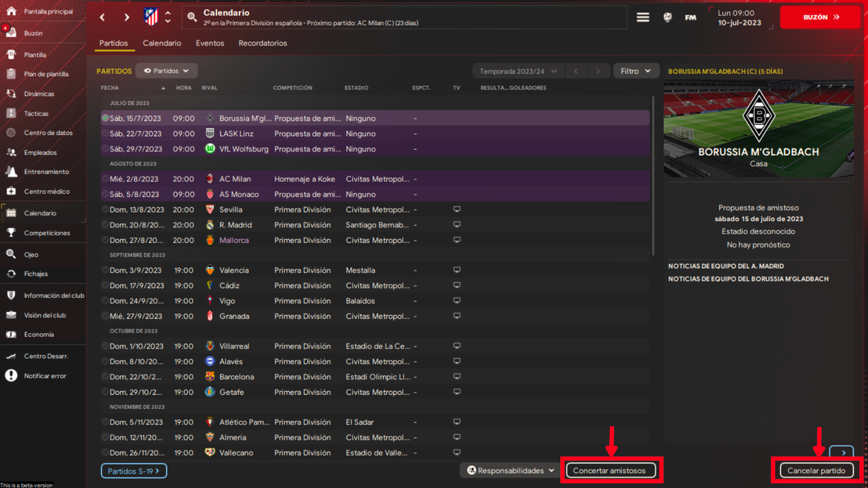Open the Partidos view dropdown
Screen dimensions: 868x488
coord(166,70)
